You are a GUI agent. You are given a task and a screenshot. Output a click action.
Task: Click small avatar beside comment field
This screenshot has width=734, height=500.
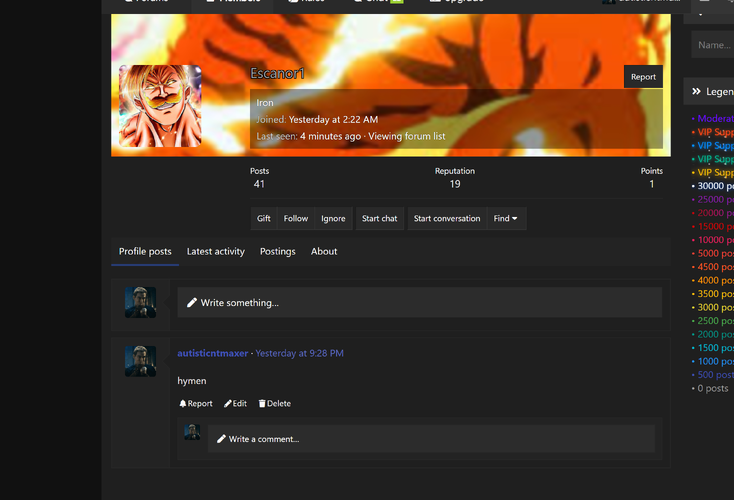pos(192,432)
